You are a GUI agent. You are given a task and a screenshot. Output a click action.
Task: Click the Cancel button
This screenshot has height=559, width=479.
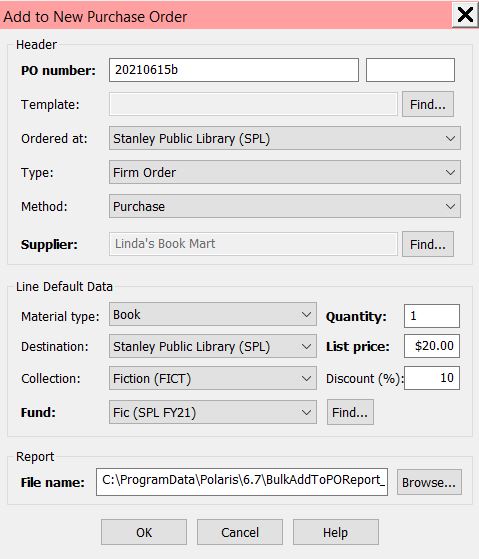tap(240, 532)
